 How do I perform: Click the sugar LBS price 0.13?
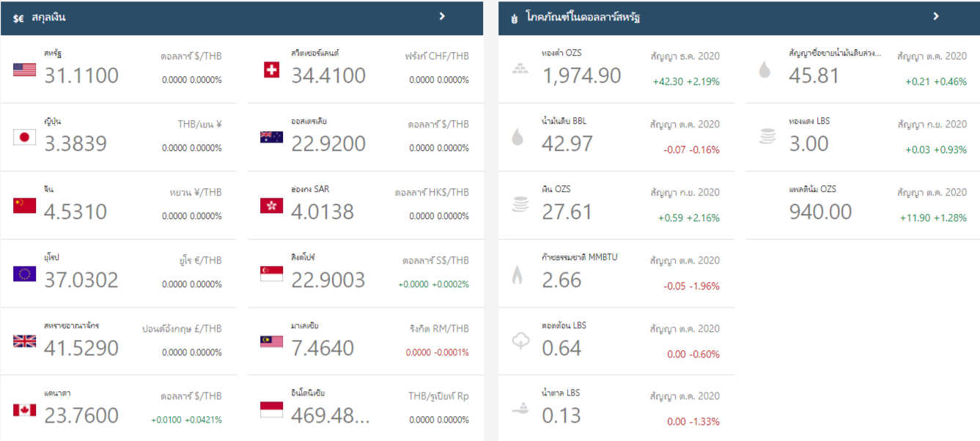tap(561, 415)
